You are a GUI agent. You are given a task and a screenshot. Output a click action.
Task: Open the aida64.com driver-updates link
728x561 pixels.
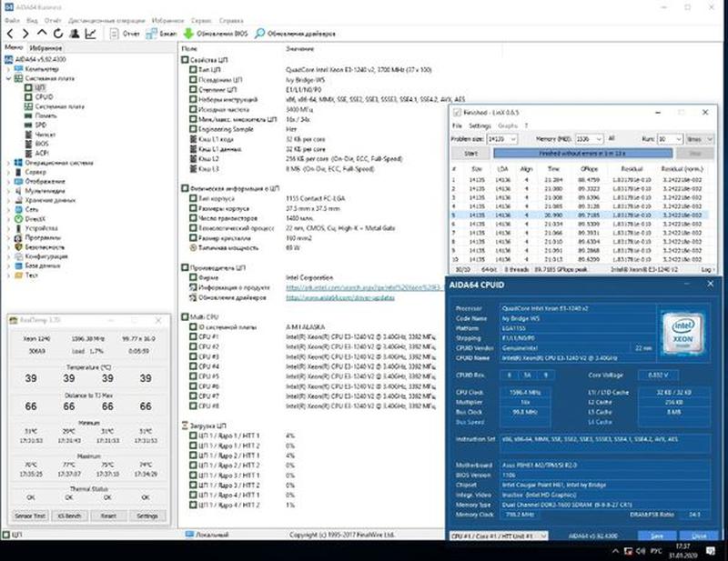click(x=340, y=297)
